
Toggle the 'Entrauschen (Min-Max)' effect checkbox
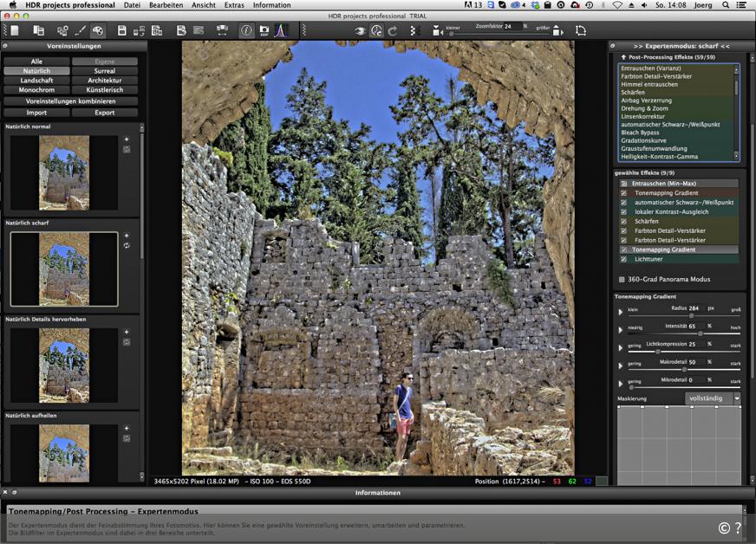click(x=624, y=184)
